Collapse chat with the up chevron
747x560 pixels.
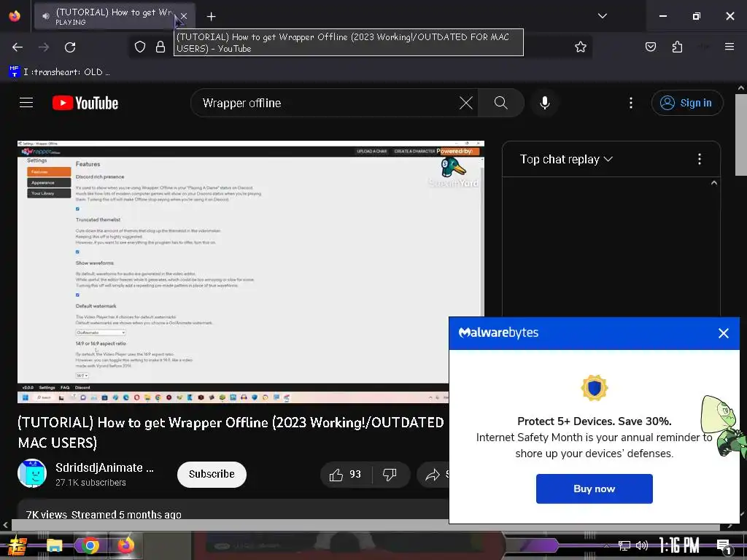click(x=713, y=183)
